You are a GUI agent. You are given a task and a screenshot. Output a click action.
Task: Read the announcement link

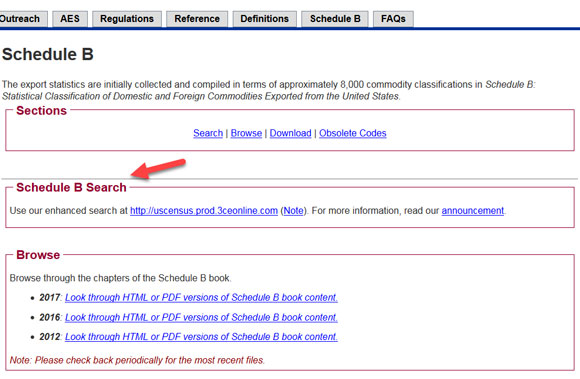(x=473, y=211)
